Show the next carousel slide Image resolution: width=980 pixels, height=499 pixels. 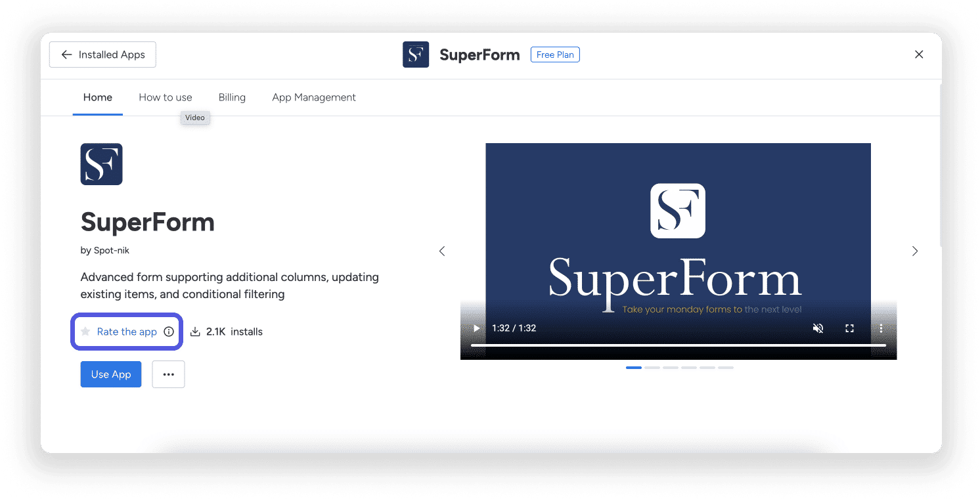click(x=915, y=251)
